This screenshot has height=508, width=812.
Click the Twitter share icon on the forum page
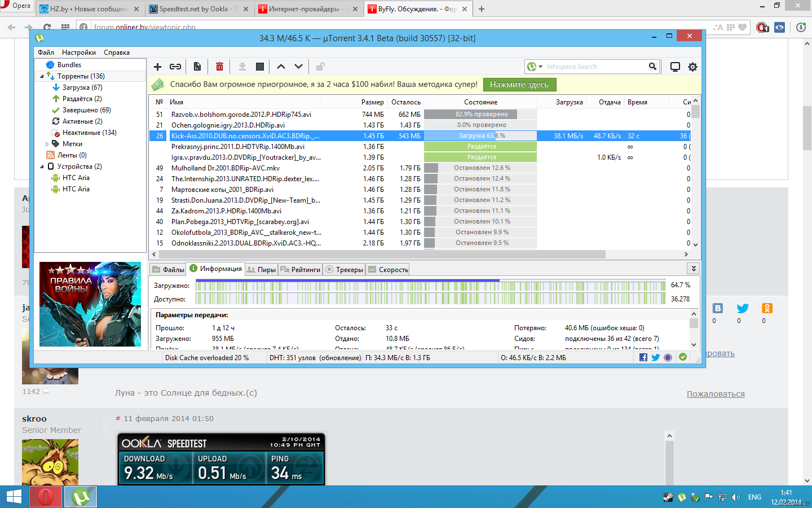coord(743,308)
